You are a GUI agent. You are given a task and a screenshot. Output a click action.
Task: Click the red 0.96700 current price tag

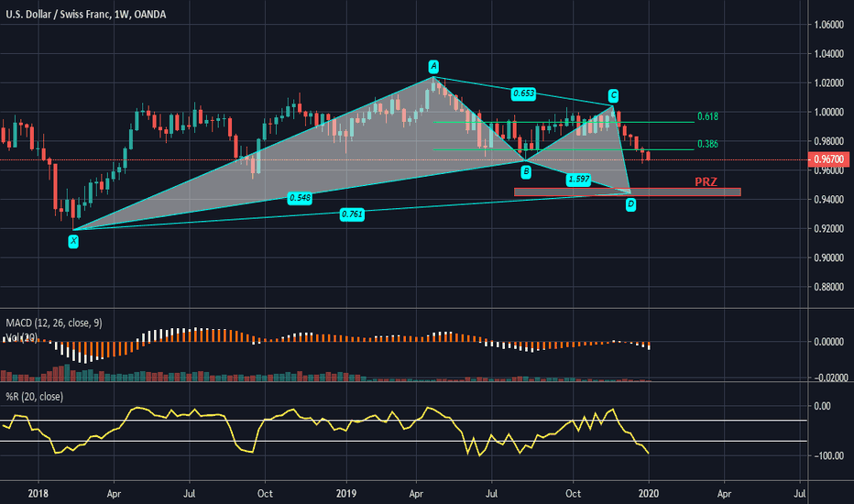(829, 159)
